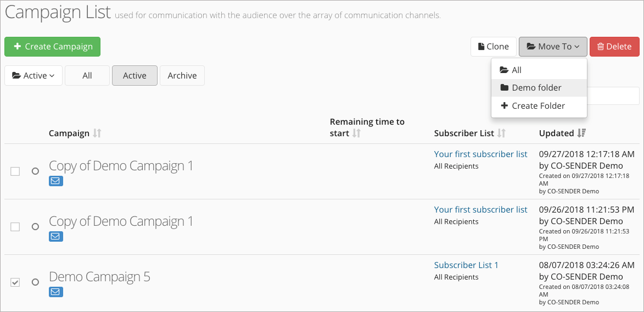Click the email icon under the first Copy of Demo Campaign 1
The width and height of the screenshot is (644, 312).
pos(56,181)
